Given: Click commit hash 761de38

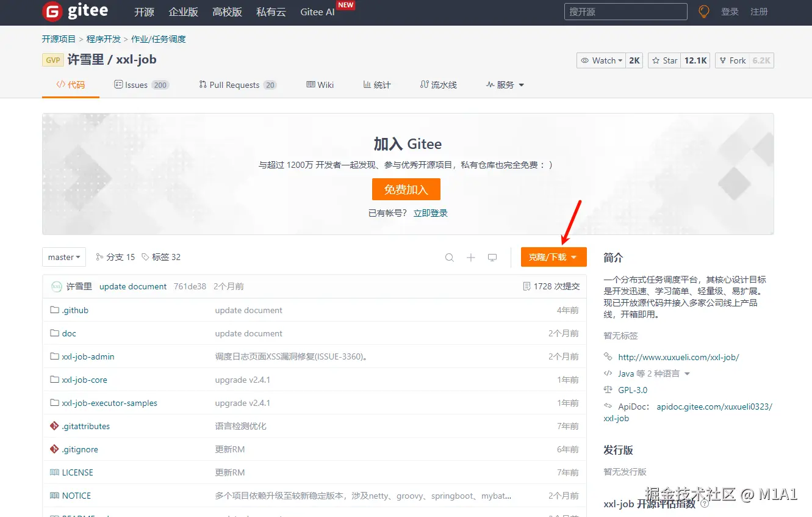Looking at the screenshot, I should [190, 286].
